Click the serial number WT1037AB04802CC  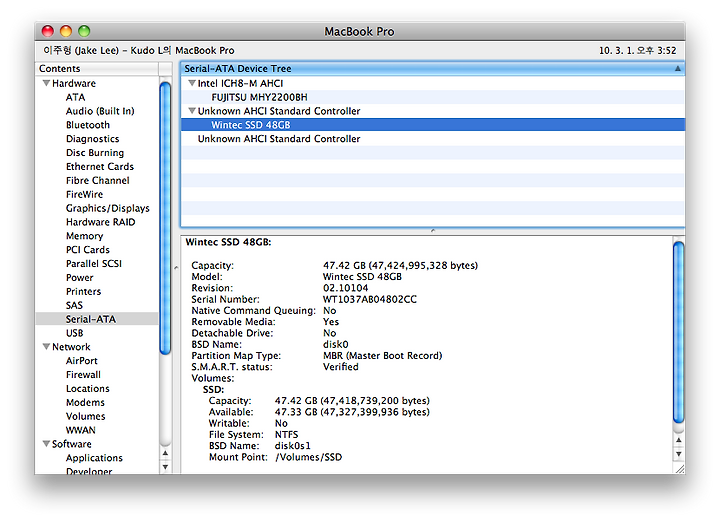pos(370,299)
